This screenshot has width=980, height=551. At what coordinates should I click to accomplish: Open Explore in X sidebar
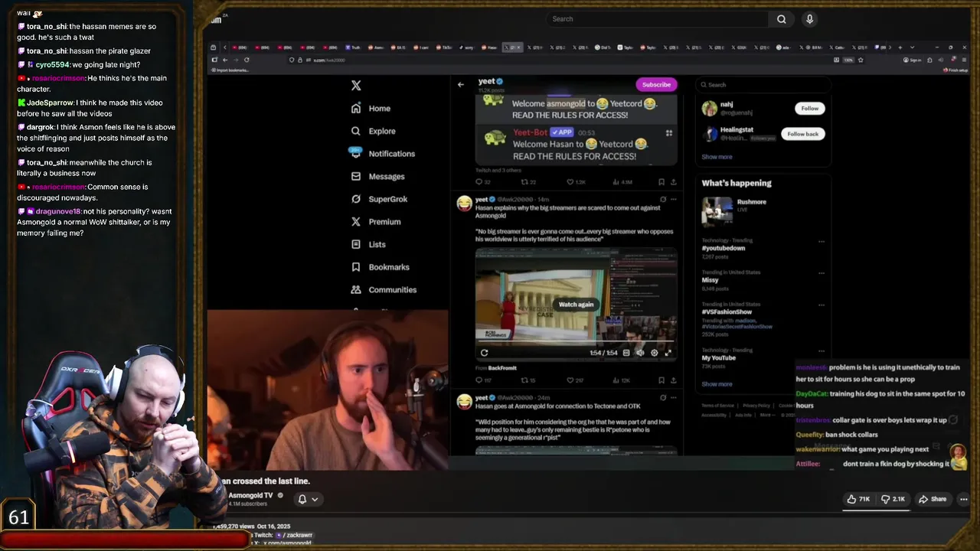click(374, 131)
